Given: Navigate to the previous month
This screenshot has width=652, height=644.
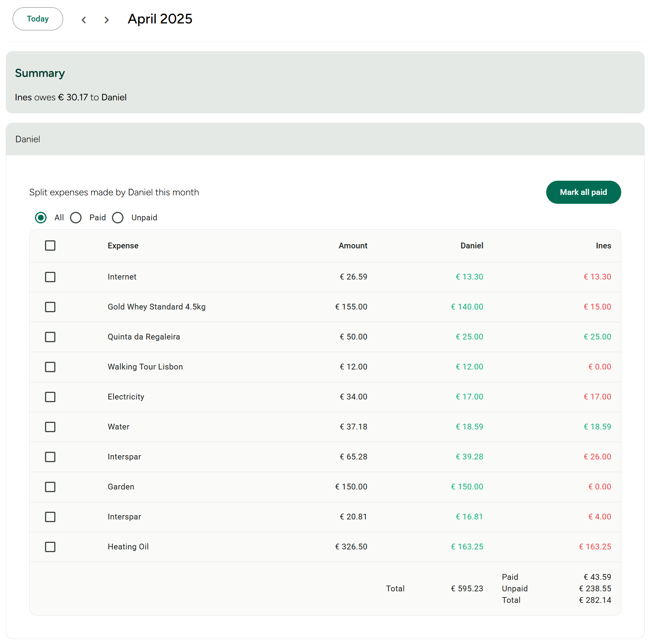Looking at the screenshot, I should tap(84, 20).
